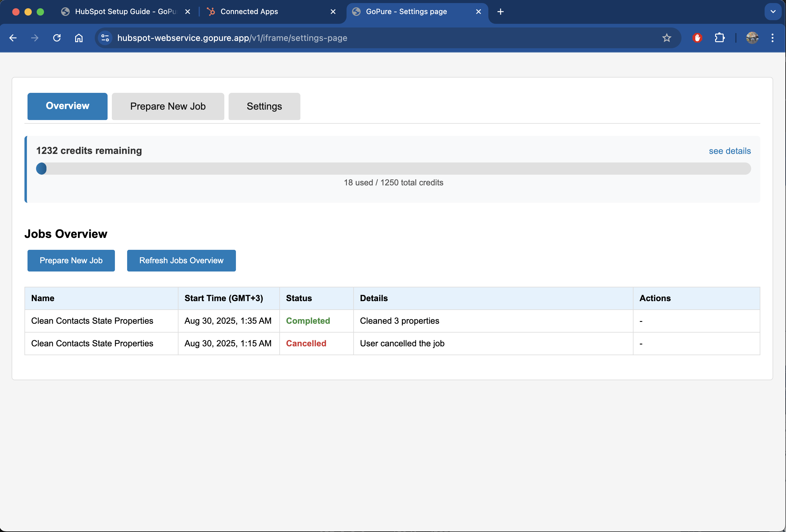Open Chrome three-dot menu
Screen dimensions: 786x532
point(772,38)
